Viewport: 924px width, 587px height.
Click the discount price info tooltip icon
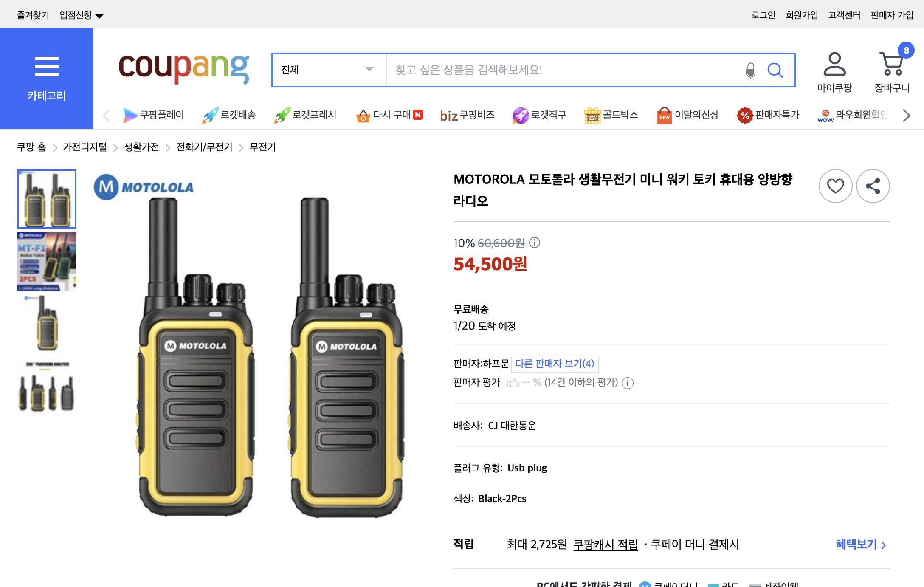(x=534, y=243)
